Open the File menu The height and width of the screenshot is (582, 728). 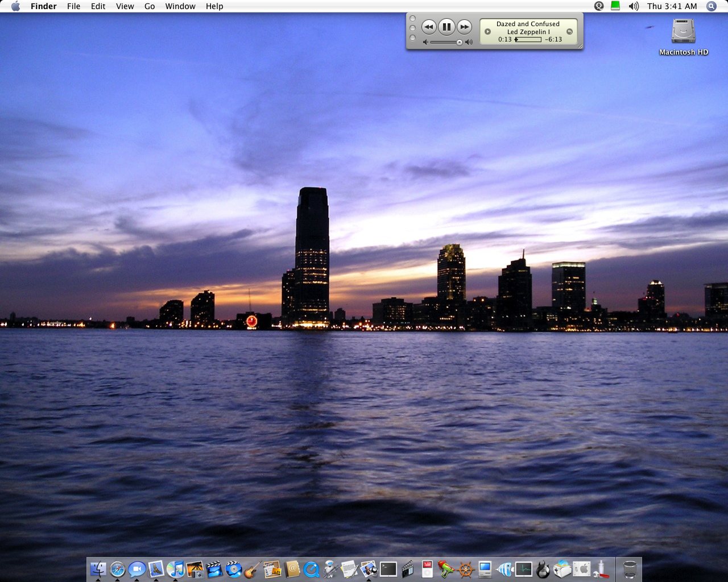click(73, 6)
